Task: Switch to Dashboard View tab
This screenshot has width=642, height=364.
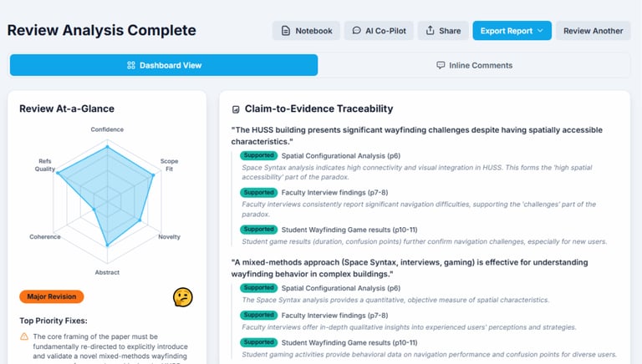Action: pyautogui.click(x=164, y=65)
